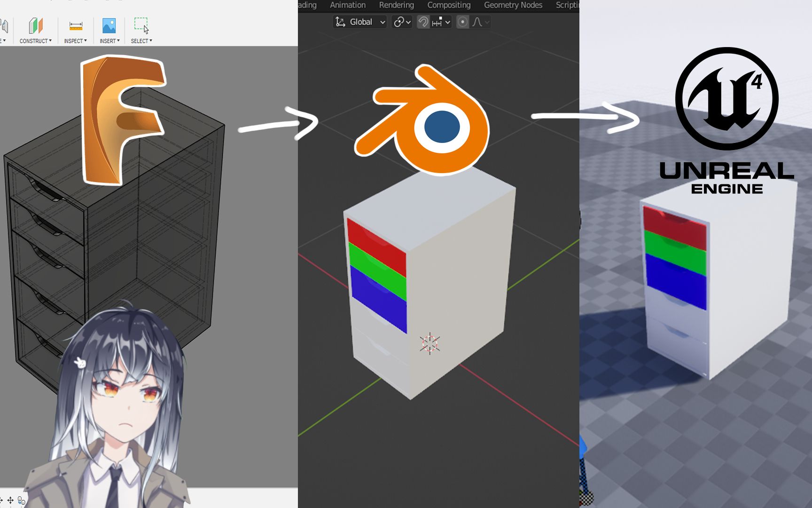Toggle proportional editing in Blender header
Image resolution: width=812 pixels, height=508 pixels.
pyautogui.click(x=462, y=22)
